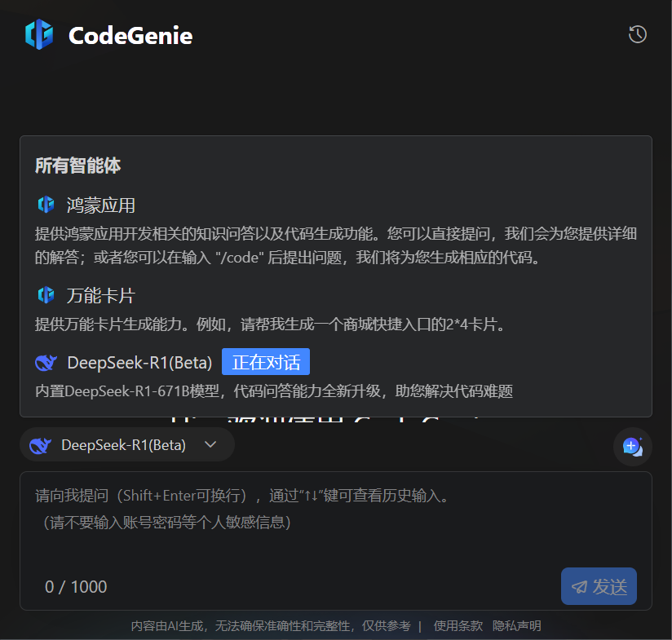This screenshot has height=640, width=672.
Task: Expand the model selector chevron
Action: point(211,444)
